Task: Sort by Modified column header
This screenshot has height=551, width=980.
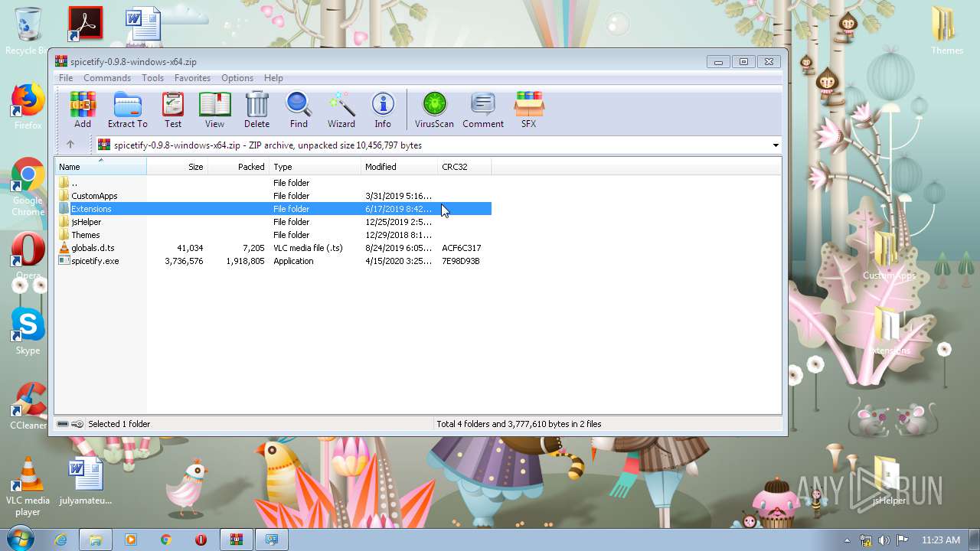Action: [x=399, y=167]
